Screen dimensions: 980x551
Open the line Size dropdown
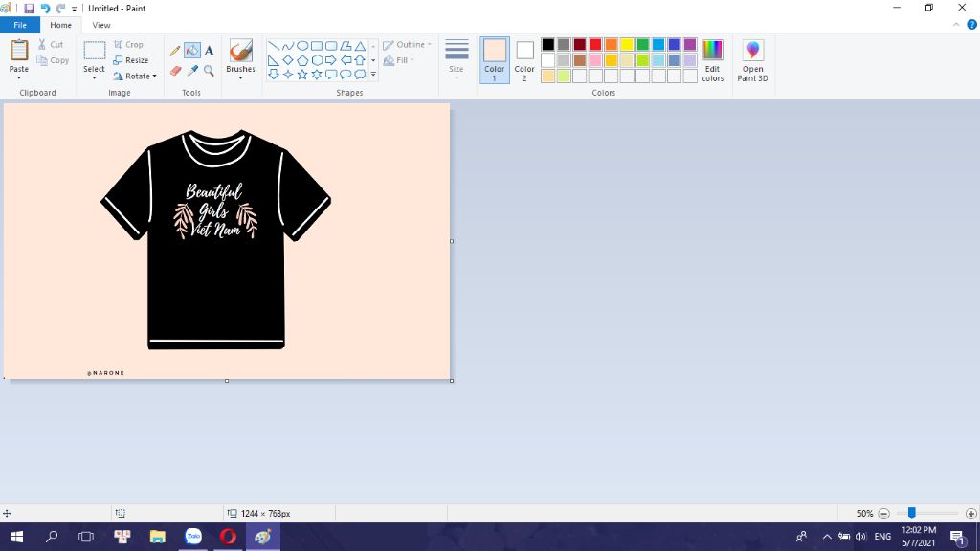457,60
